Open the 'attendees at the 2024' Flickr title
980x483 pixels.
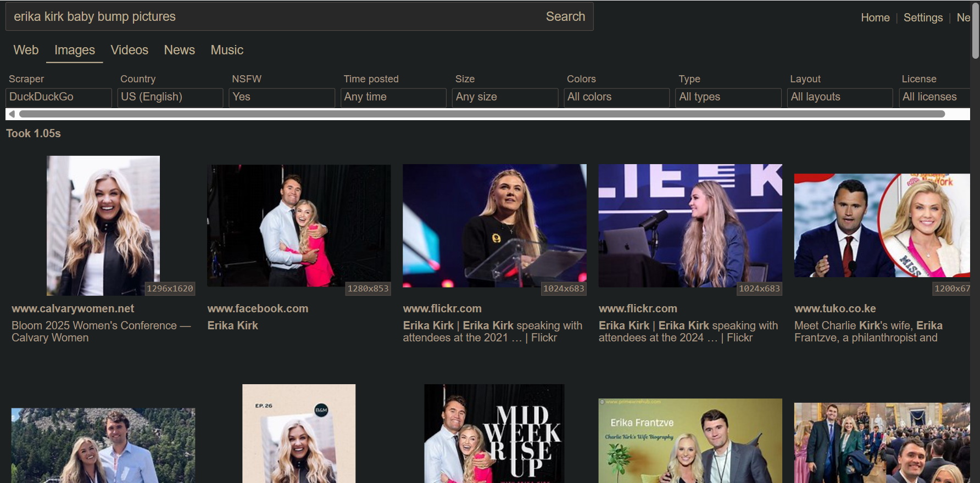(688, 332)
